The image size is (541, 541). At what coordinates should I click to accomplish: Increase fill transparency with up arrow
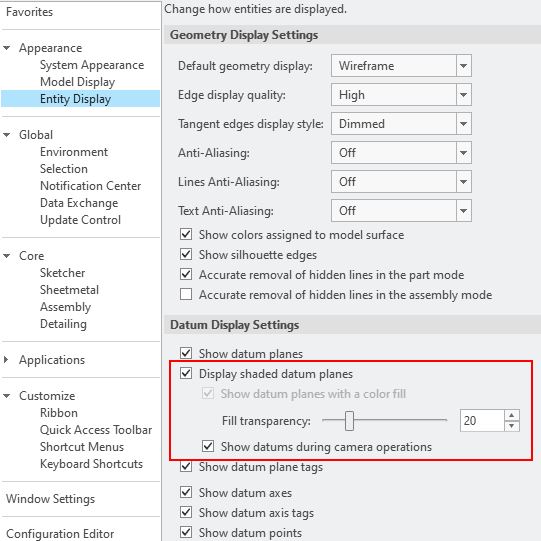click(512, 415)
